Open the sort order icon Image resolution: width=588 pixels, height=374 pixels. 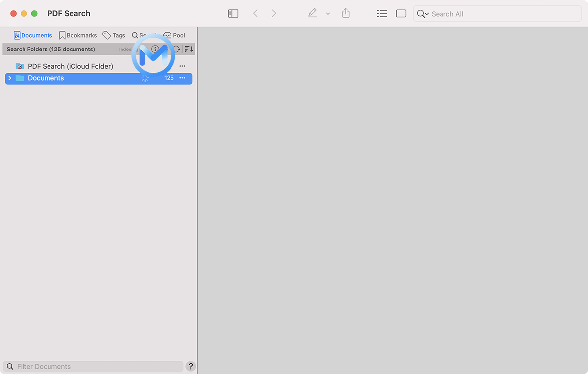[x=189, y=49]
